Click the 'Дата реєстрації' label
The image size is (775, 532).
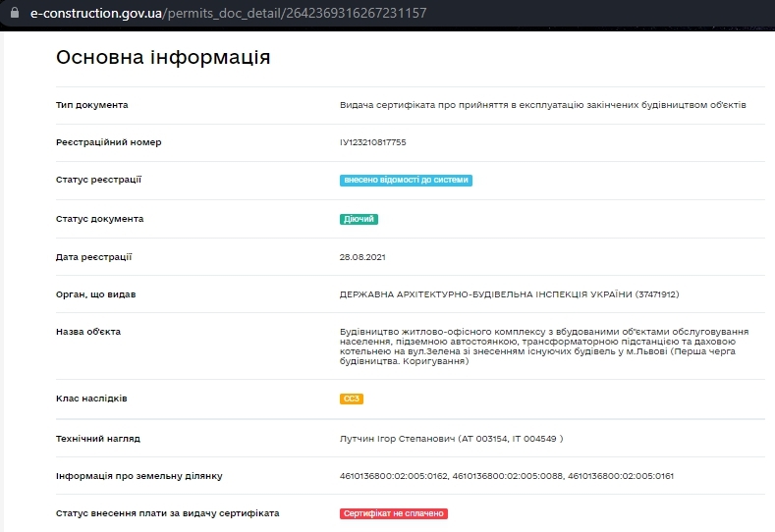[x=94, y=257]
